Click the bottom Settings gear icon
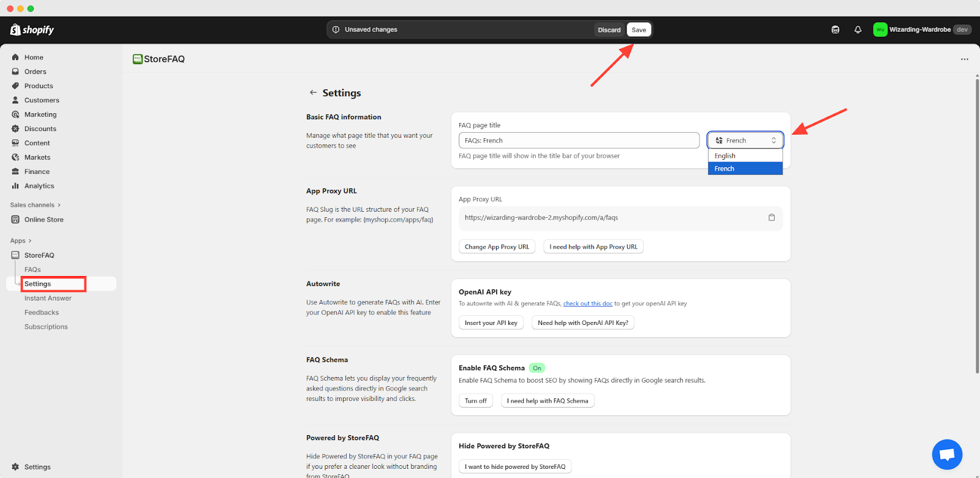Image resolution: width=980 pixels, height=478 pixels. 15,466
